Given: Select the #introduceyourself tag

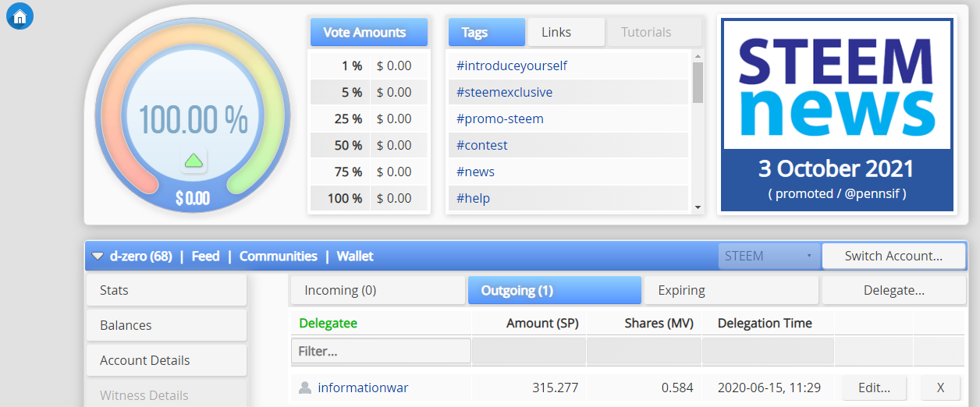Looking at the screenshot, I should coord(512,65).
